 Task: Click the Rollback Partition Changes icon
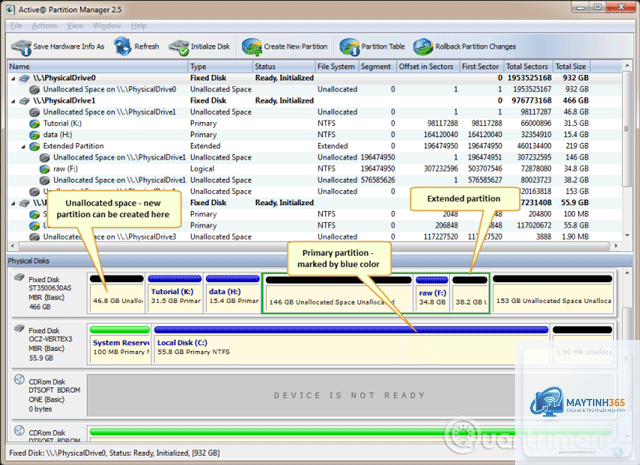[423, 47]
